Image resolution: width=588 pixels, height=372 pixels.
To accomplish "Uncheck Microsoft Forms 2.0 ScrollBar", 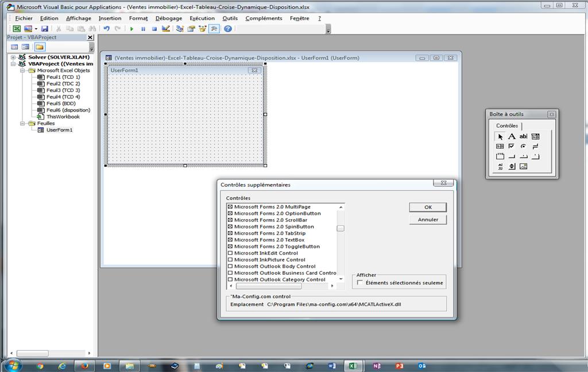I will 230,220.
